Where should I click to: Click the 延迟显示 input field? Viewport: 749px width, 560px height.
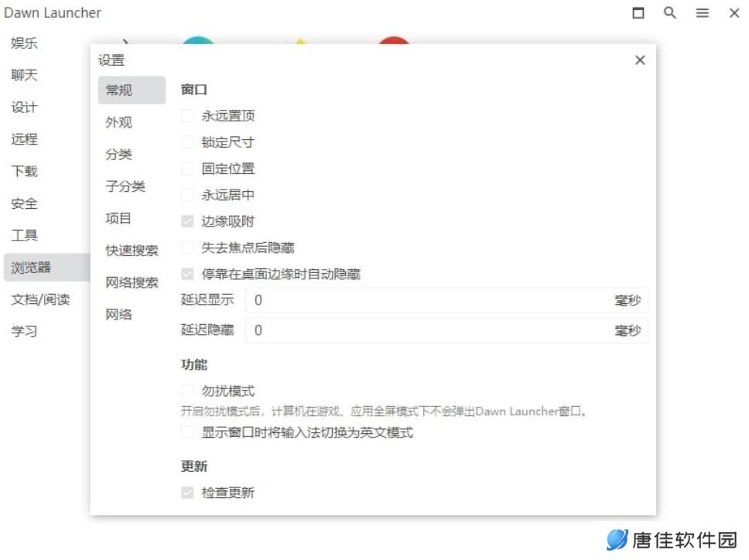point(446,300)
